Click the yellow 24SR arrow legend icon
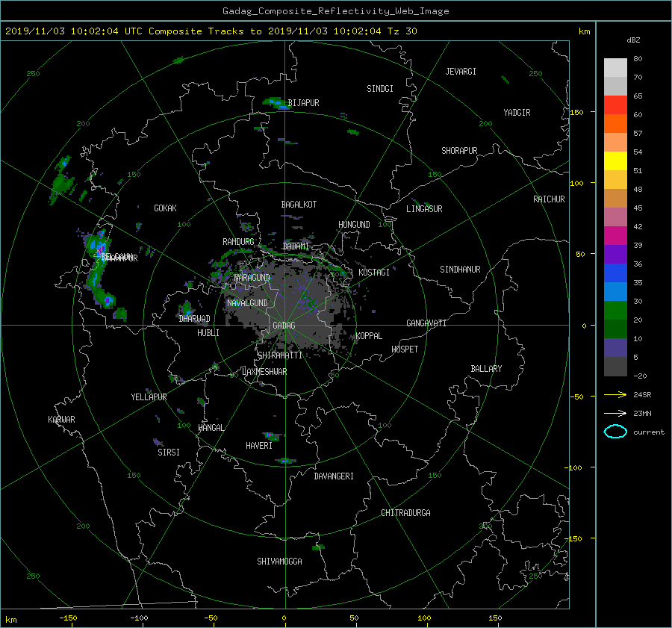Image resolution: width=672 pixels, height=628 pixels. (x=615, y=394)
